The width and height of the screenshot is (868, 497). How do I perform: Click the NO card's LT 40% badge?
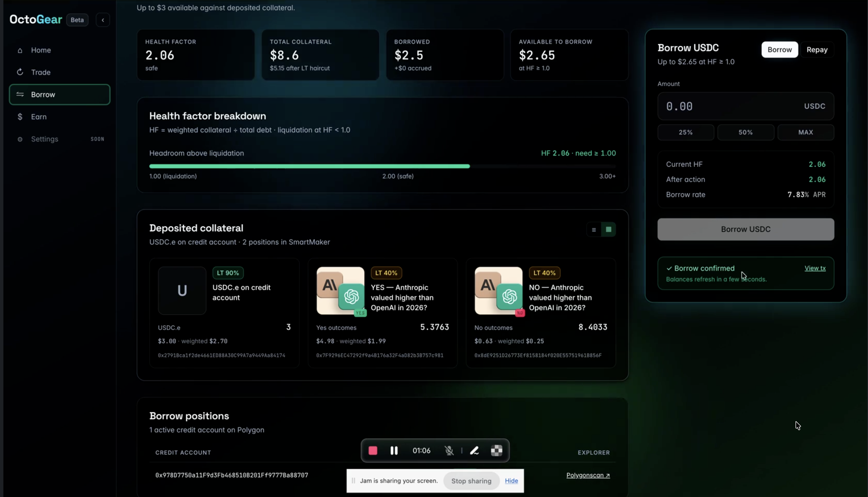point(544,273)
